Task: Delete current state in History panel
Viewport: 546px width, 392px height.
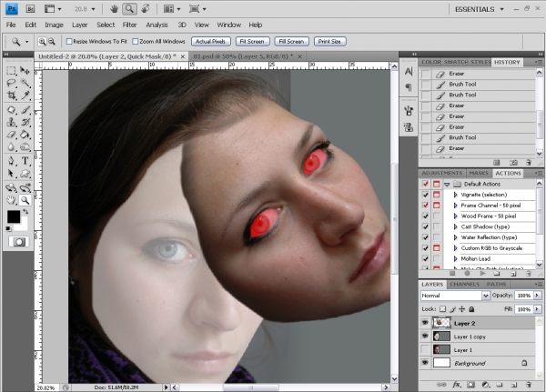Action: (x=529, y=163)
